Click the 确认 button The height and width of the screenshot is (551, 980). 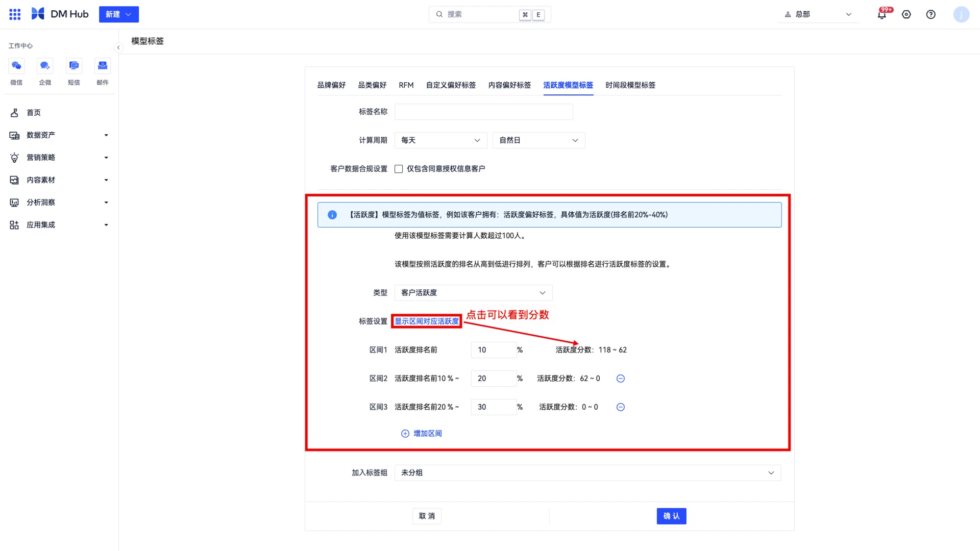tap(672, 516)
